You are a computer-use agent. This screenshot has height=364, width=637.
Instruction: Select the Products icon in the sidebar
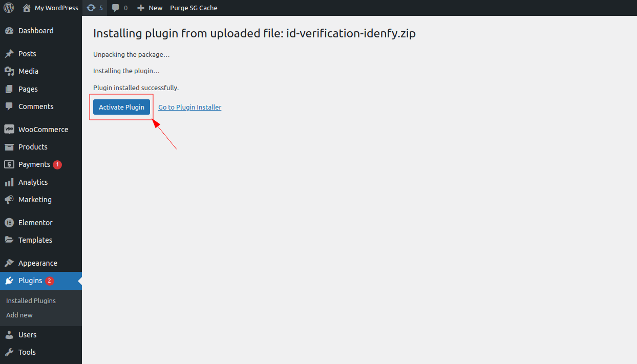(x=9, y=147)
